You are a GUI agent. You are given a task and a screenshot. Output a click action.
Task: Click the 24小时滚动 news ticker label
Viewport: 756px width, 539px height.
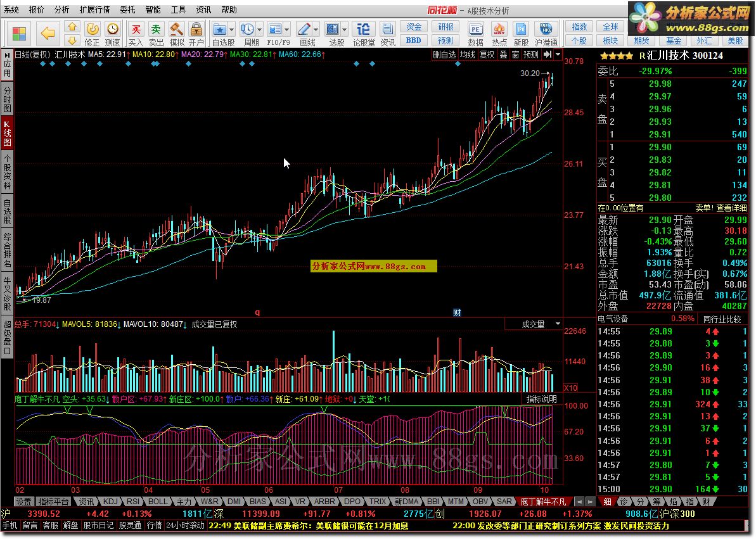click(186, 526)
